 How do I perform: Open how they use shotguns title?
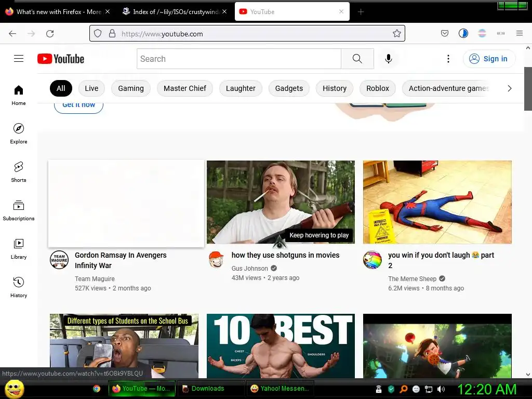pos(285,255)
